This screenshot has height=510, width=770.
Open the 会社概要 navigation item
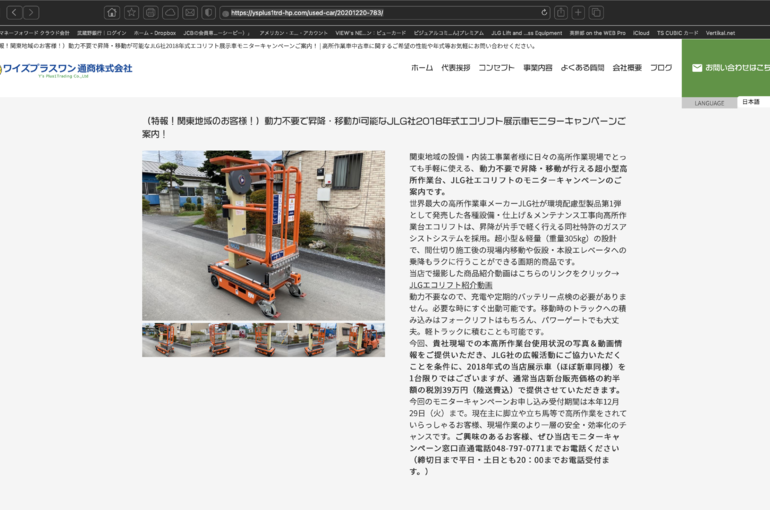click(627, 68)
